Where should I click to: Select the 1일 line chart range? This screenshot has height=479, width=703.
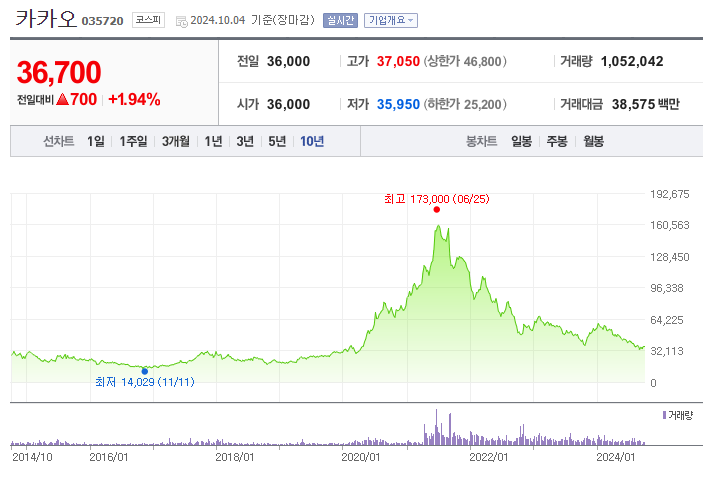(95, 142)
